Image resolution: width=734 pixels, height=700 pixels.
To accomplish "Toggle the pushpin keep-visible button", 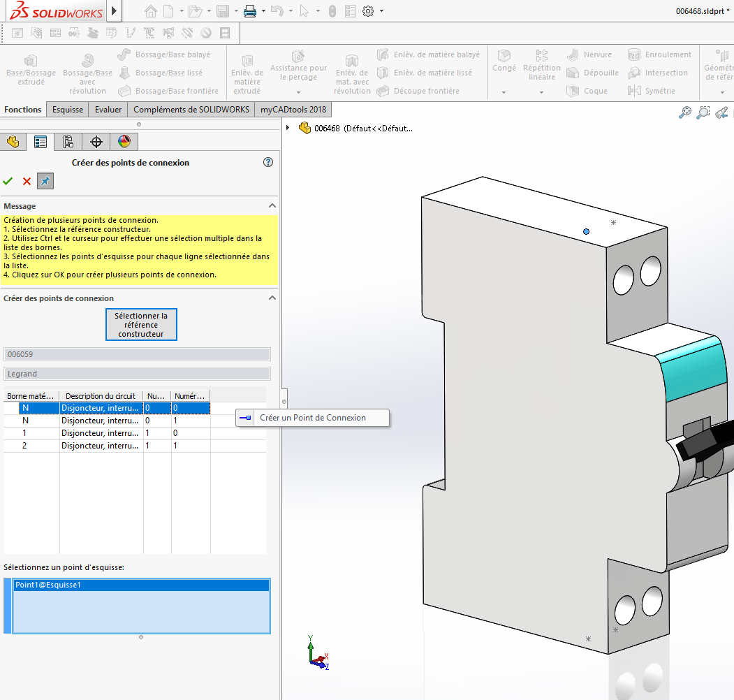I will click(45, 181).
